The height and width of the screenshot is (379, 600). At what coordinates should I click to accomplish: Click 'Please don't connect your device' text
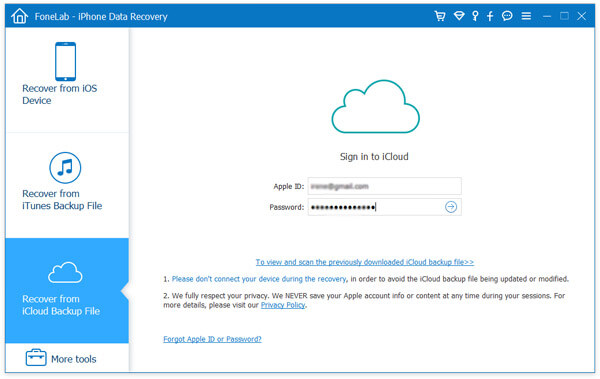259,279
